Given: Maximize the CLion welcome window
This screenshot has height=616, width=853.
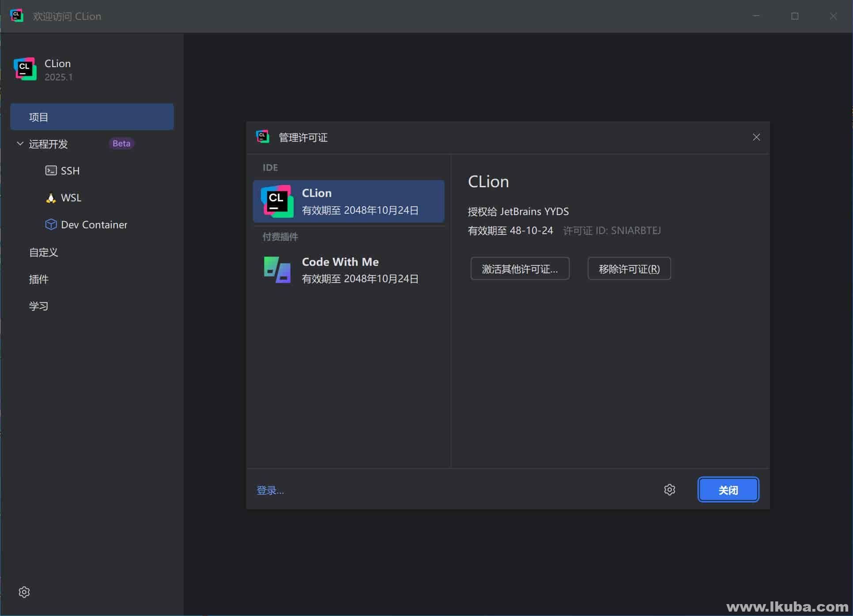Looking at the screenshot, I should click(x=795, y=16).
